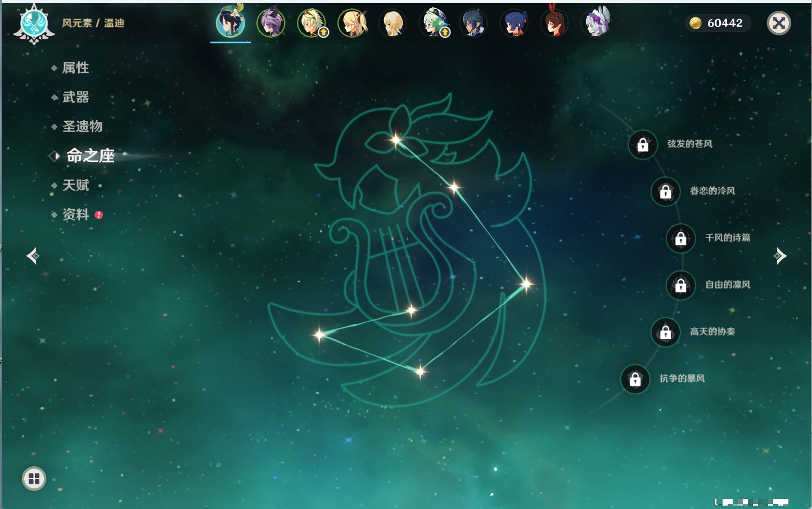Select the 命之座 menu entry
The height and width of the screenshot is (509, 812).
(91, 156)
